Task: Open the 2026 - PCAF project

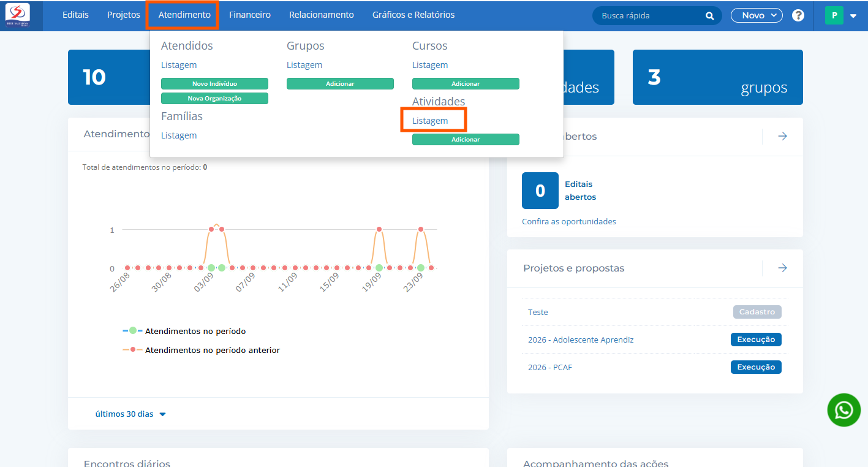Action: click(550, 367)
